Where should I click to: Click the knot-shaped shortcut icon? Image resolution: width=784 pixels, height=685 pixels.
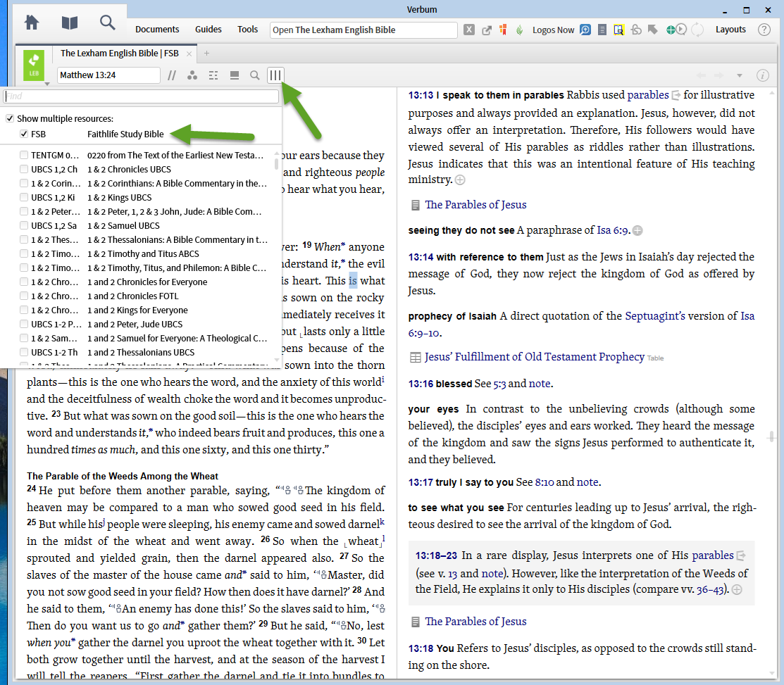(x=636, y=30)
